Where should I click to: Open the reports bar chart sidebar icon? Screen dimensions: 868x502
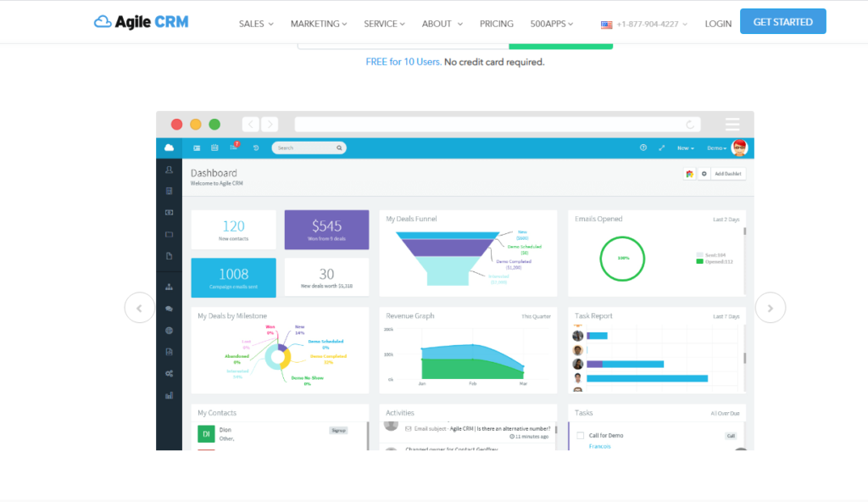point(169,396)
